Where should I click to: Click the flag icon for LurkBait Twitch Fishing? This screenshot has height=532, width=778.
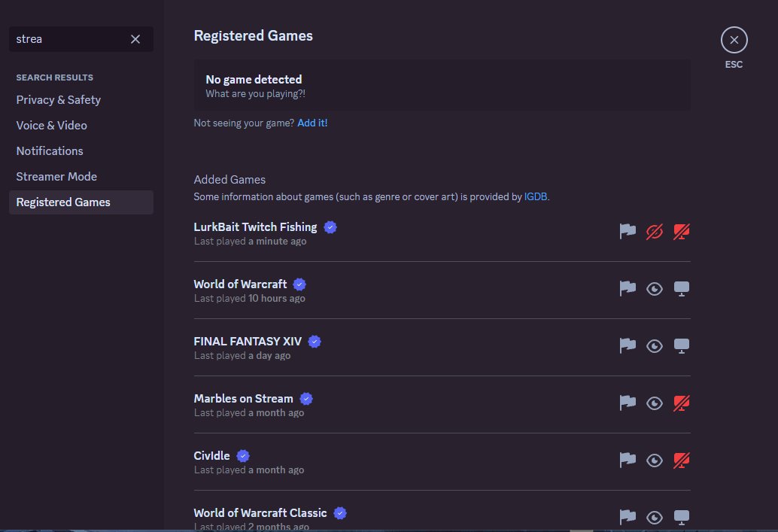point(628,231)
